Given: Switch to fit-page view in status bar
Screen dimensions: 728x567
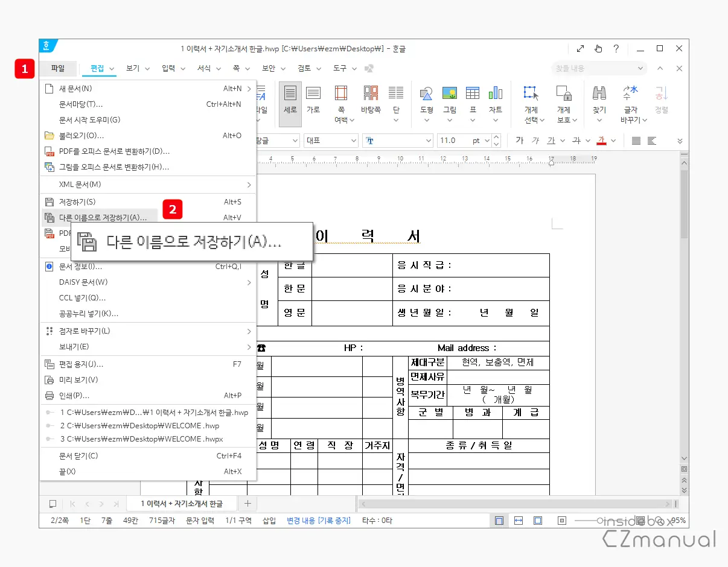Looking at the screenshot, I should pos(538,521).
